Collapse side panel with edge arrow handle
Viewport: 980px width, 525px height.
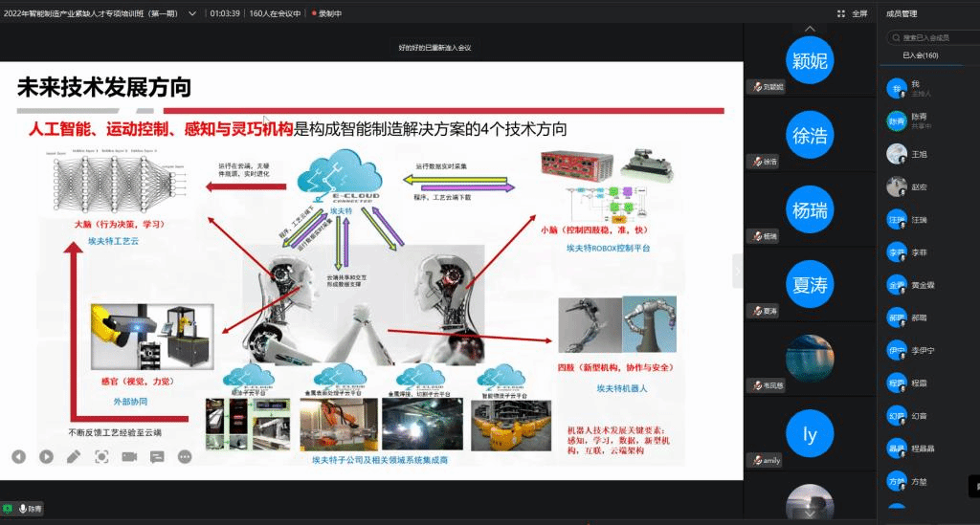pyautogui.click(x=738, y=271)
